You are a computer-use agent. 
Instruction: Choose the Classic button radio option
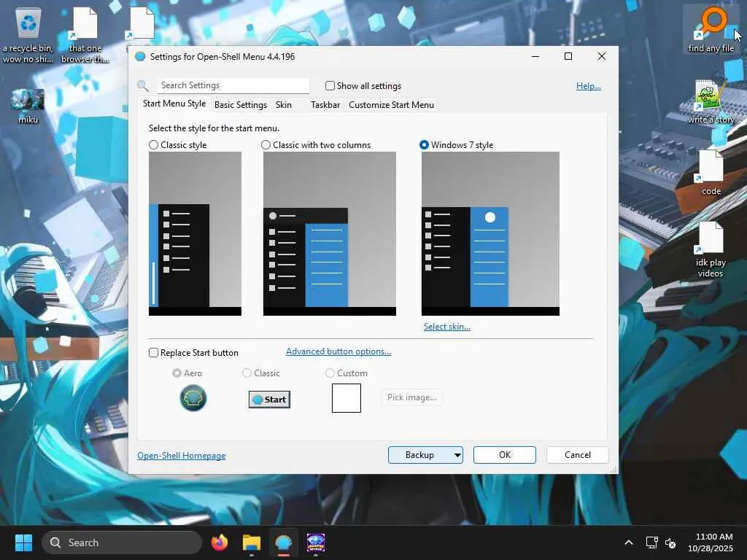[247, 373]
